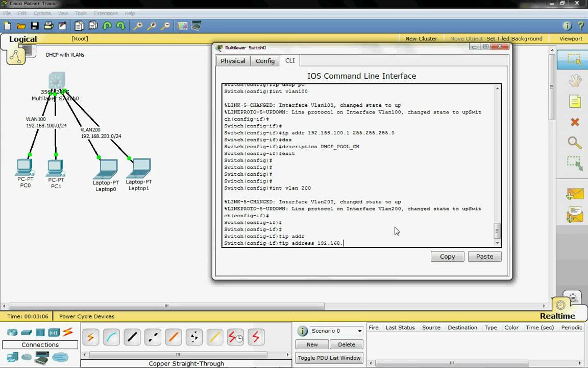Choose the Serial DTE red cable
Viewport: 588px width, 368px height.
(256, 337)
